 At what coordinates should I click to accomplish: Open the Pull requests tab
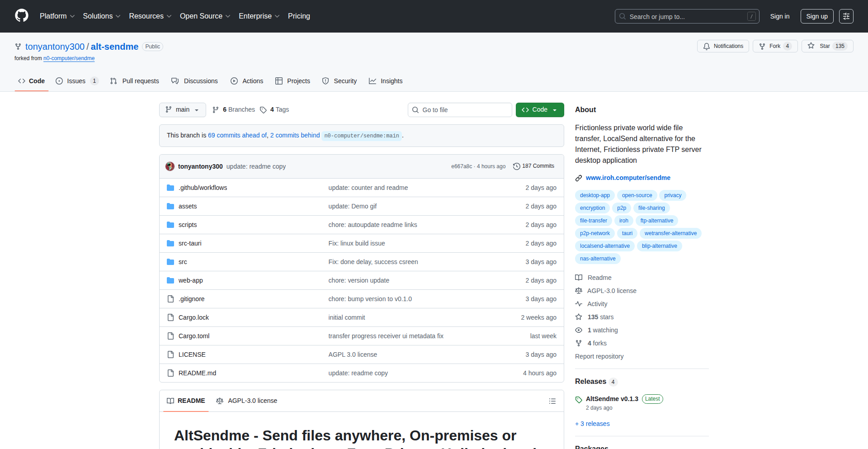click(x=135, y=81)
